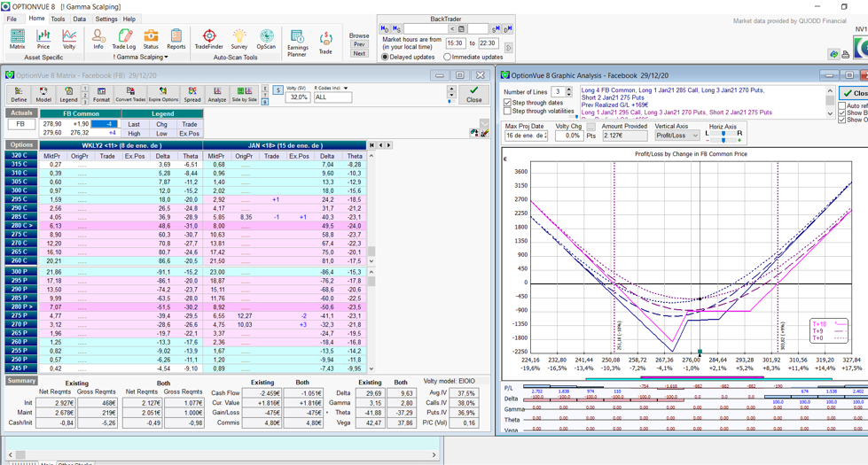
Task: Open the Format tool in Matrix toolbar
Action: point(101,95)
